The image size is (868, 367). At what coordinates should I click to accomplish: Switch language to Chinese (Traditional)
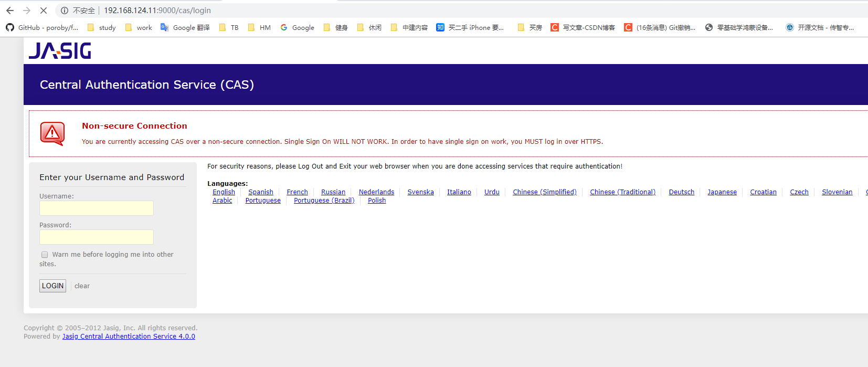[x=623, y=192]
